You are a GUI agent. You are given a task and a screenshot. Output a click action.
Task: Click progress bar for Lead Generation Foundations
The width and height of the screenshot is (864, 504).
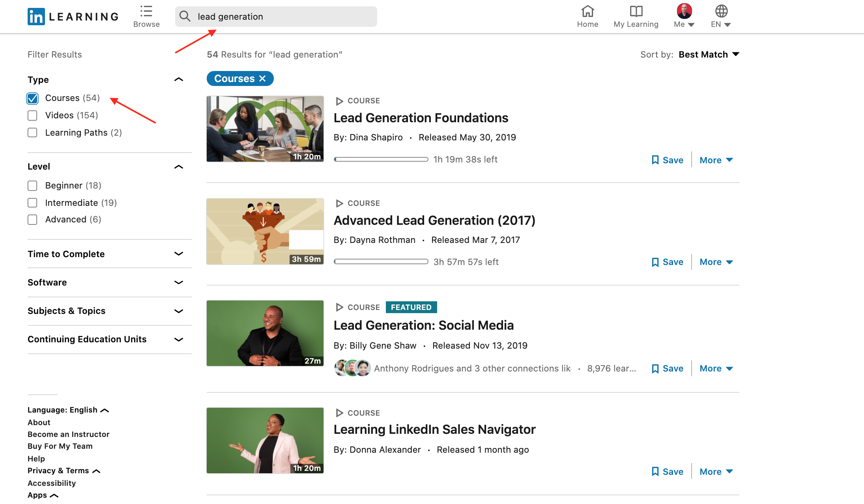pos(381,159)
